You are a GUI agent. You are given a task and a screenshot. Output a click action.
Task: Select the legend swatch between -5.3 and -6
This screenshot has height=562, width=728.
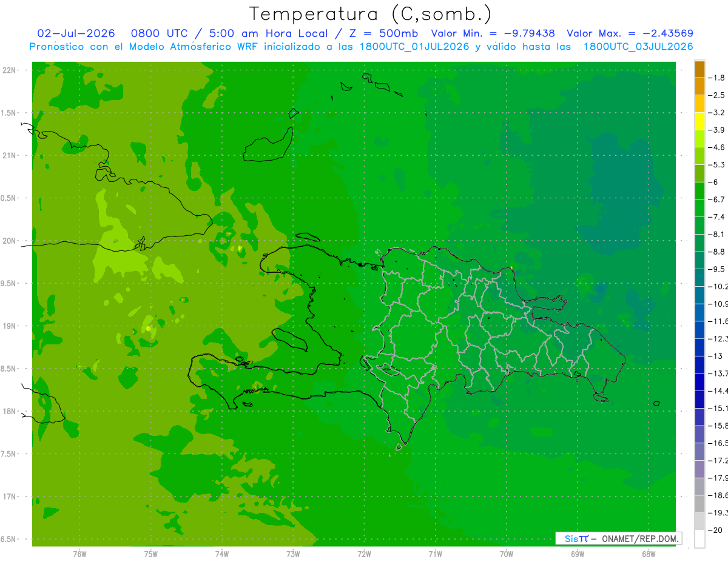coord(699,173)
